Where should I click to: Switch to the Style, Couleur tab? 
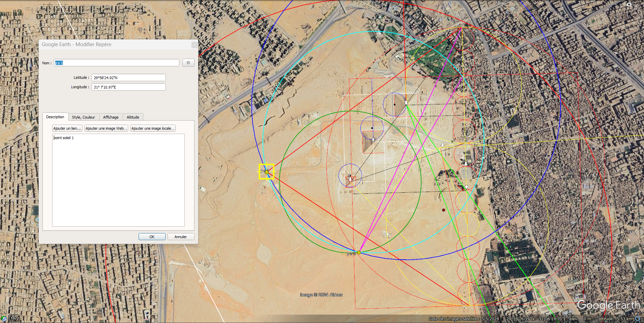click(83, 117)
